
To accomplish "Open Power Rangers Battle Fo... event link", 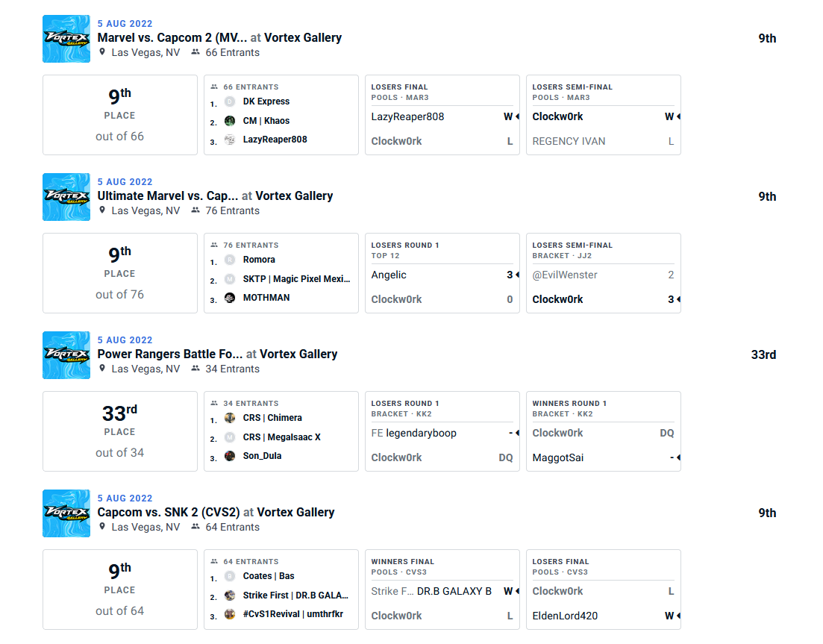I will pos(169,354).
